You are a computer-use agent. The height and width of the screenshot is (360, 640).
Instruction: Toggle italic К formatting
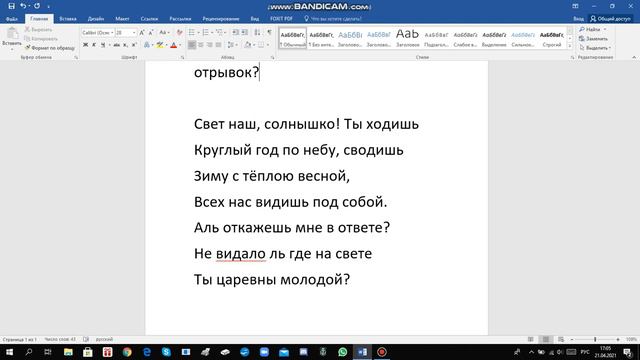pyautogui.click(x=94, y=45)
